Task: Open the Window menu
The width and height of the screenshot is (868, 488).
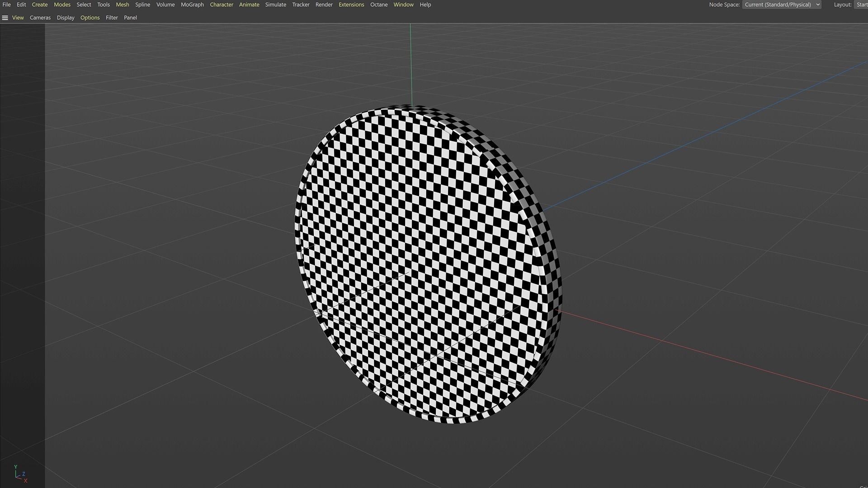Action: [x=403, y=5]
